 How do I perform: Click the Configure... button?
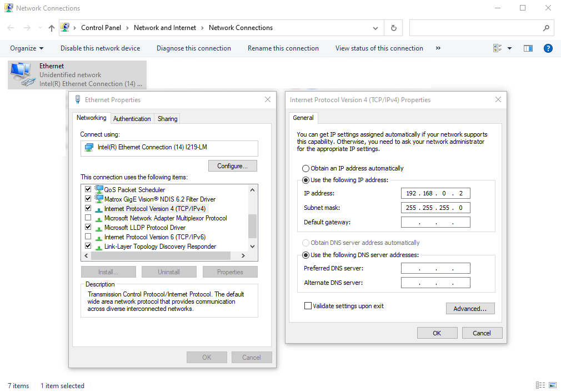233,166
